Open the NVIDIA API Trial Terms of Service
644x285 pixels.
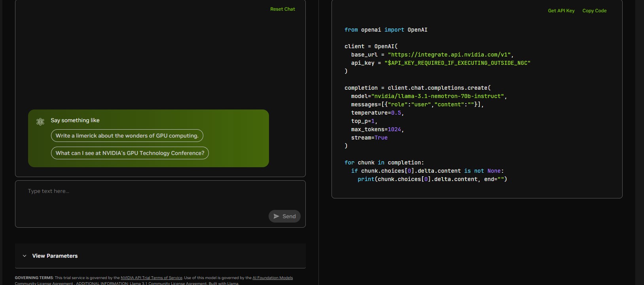click(x=152, y=278)
